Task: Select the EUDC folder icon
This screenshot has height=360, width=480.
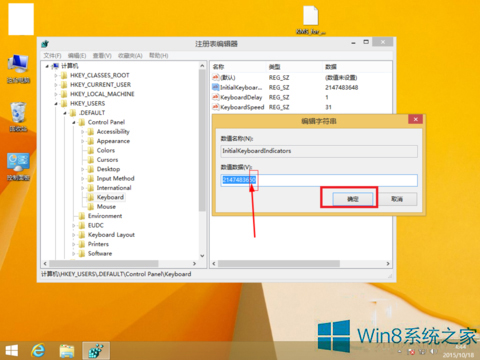Action: (x=82, y=225)
